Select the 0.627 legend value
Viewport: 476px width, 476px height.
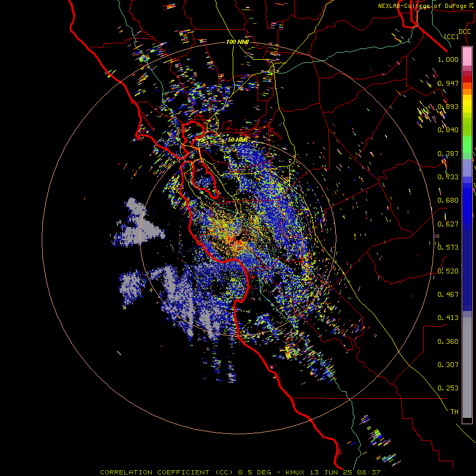coord(448,224)
